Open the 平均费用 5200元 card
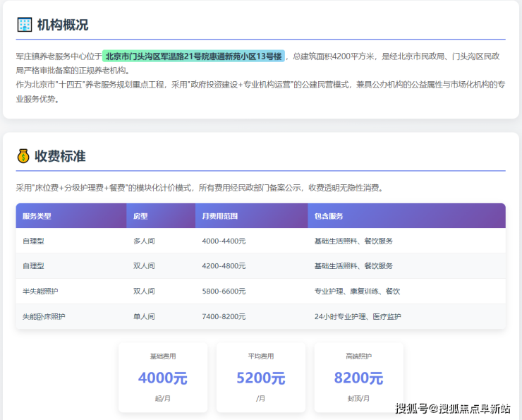Image resolution: width=522 pixels, height=420 pixels. pyautogui.click(x=260, y=378)
